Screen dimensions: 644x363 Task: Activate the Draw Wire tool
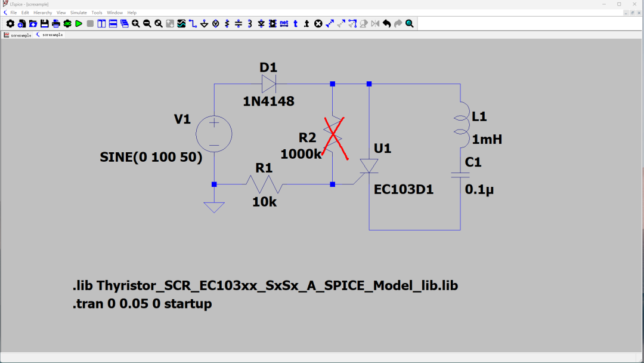pos(193,24)
